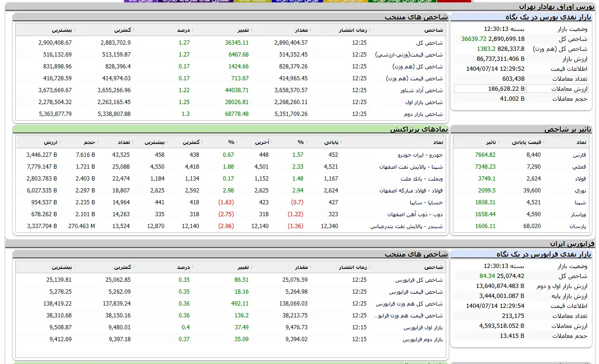Open the خودرو - ایران خودرو symbol link

420,155
